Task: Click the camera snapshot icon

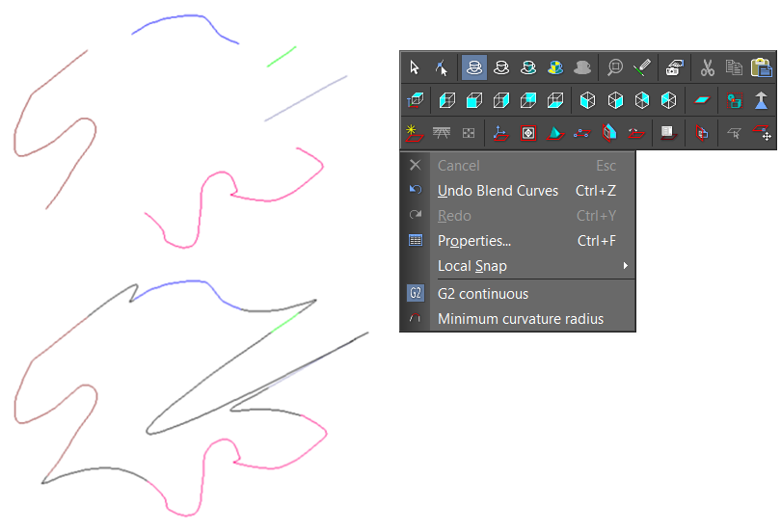Action: coord(674,67)
